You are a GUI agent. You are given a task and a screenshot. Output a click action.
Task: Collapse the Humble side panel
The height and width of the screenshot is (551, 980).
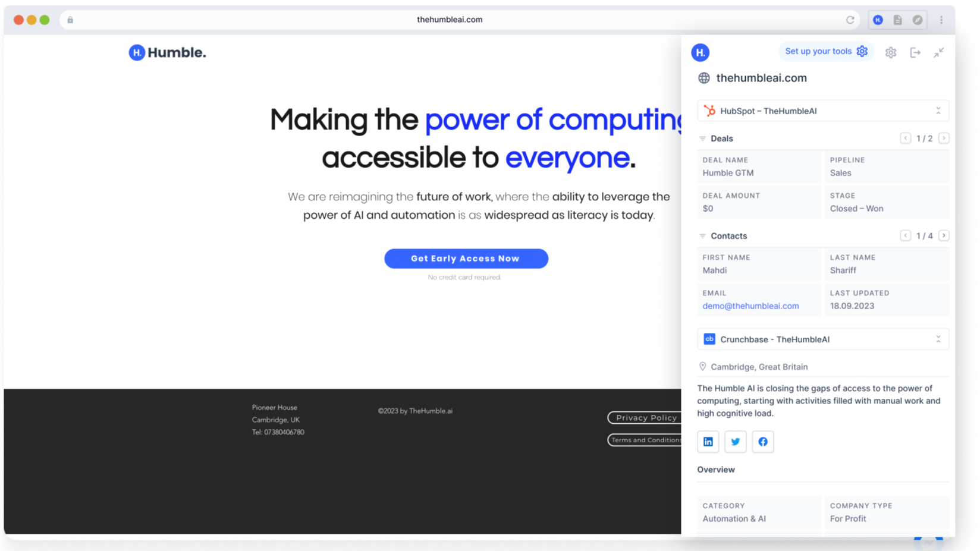point(938,52)
